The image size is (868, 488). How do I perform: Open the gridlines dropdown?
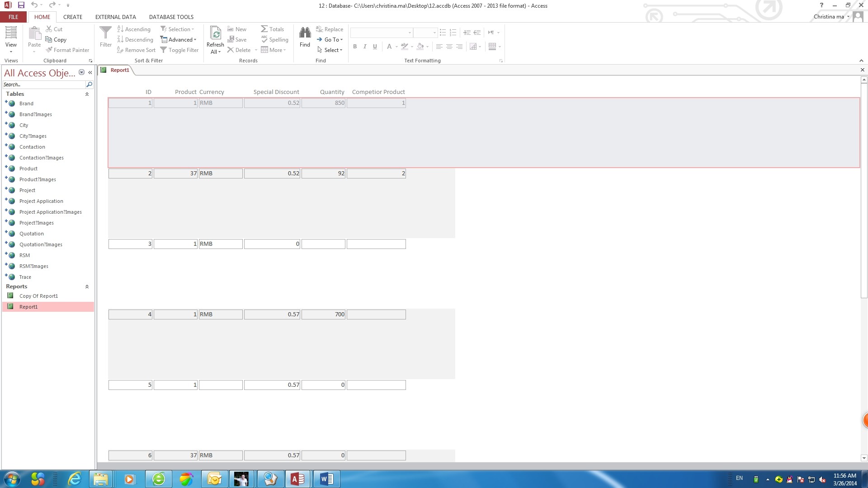click(495, 47)
